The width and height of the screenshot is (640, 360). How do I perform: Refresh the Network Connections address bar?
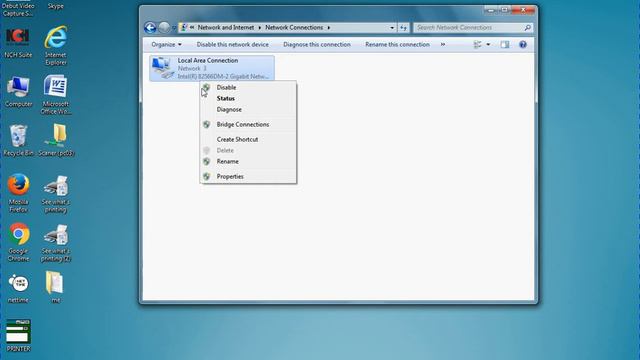(403, 28)
